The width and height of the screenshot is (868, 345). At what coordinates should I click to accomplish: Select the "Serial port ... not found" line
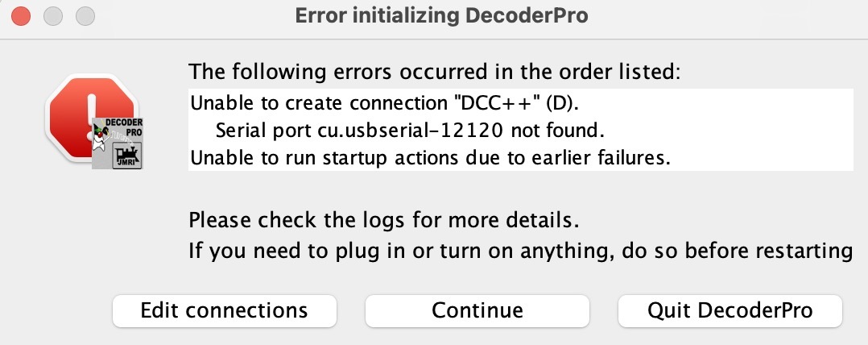point(410,131)
